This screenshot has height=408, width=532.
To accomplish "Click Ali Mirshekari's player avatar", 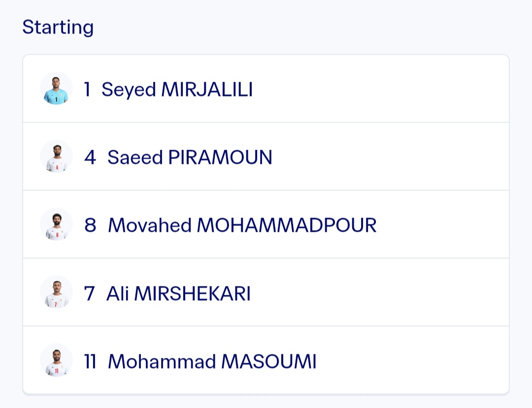I will tap(56, 292).
